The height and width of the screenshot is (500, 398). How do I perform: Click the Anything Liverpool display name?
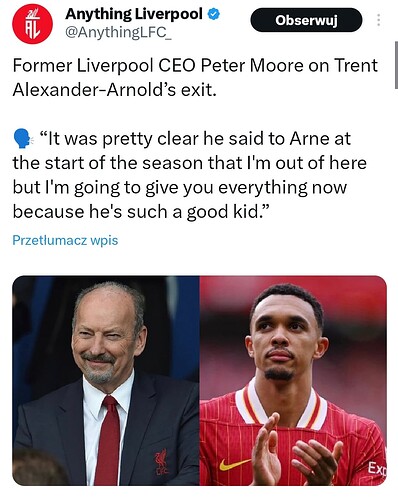pyautogui.click(x=134, y=14)
